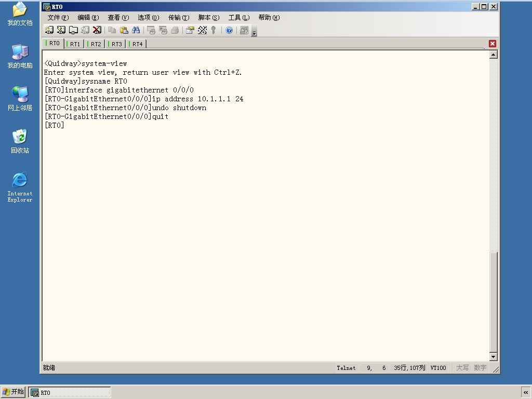This screenshot has width=532, height=399.
Task: Click the Print Screen toolbar icon
Action: pos(151,30)
